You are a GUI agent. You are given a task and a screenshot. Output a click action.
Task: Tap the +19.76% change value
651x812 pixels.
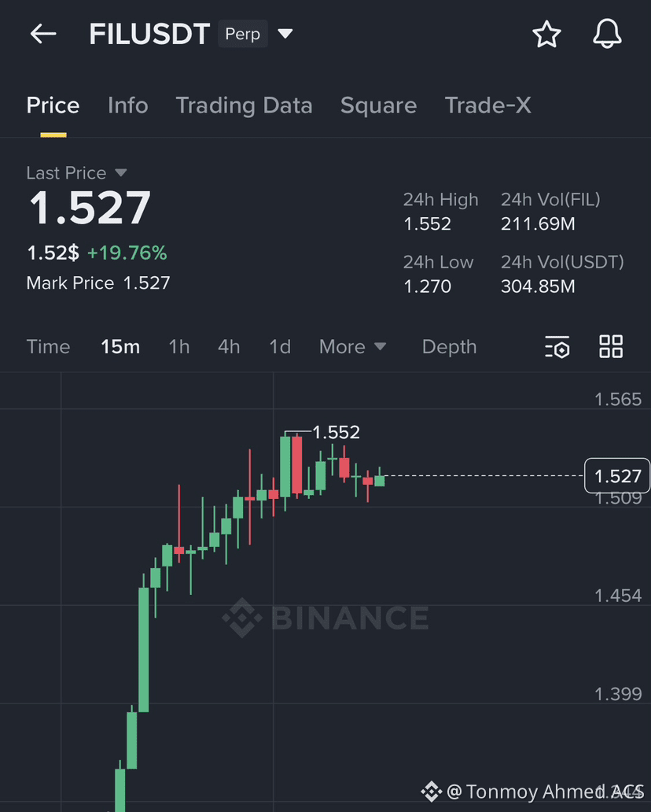(x=127, y=253)
